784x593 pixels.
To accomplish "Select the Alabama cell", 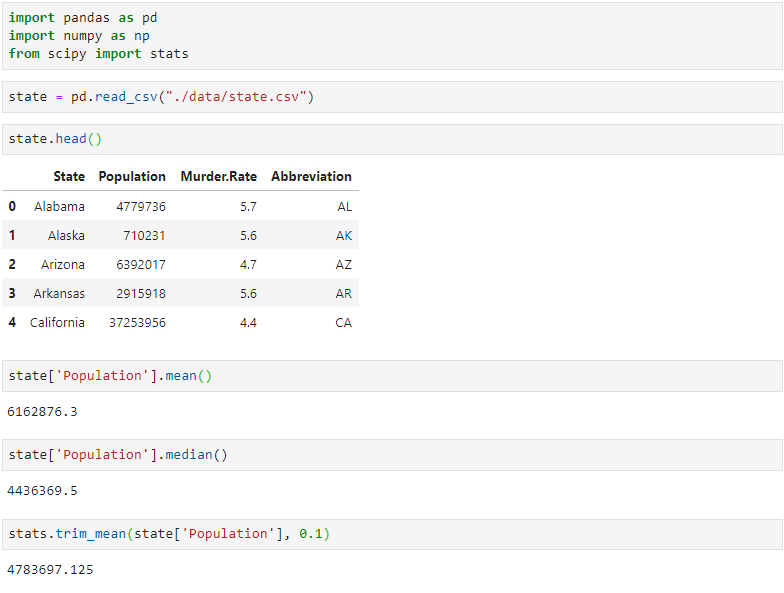I will pyautogui.click(x=59, y=206).
